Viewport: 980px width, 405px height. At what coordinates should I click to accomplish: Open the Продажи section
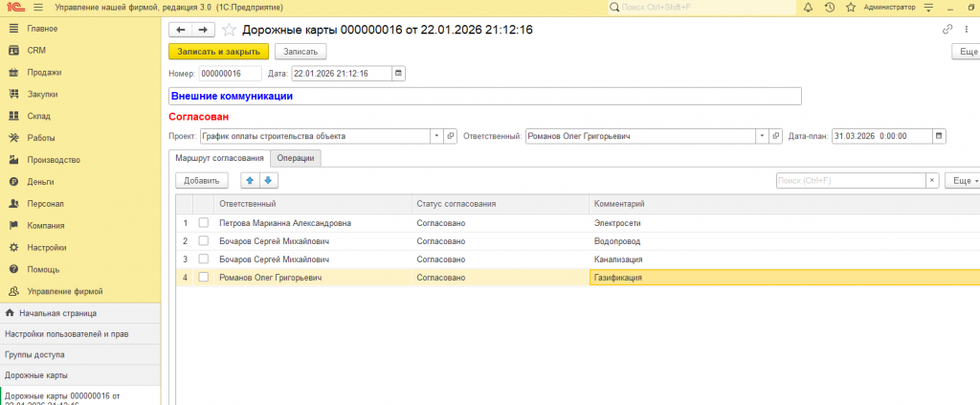[x=80, y=73]
